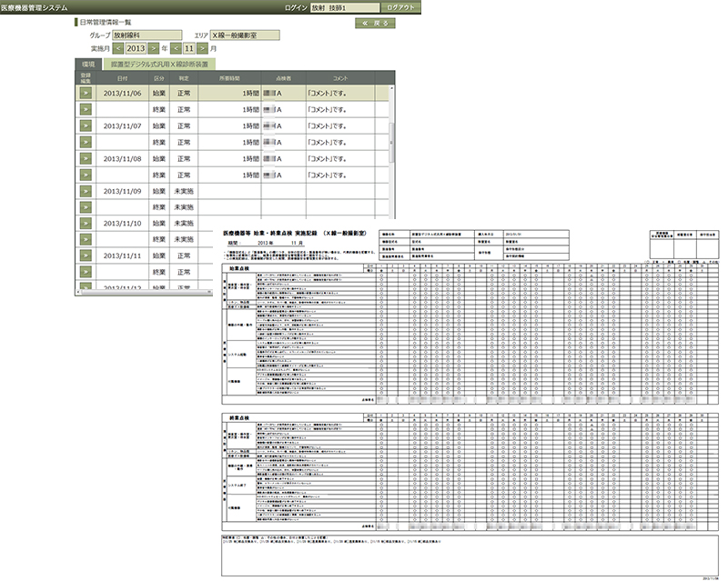Click the 区分 column header

[x=159, y=78]
